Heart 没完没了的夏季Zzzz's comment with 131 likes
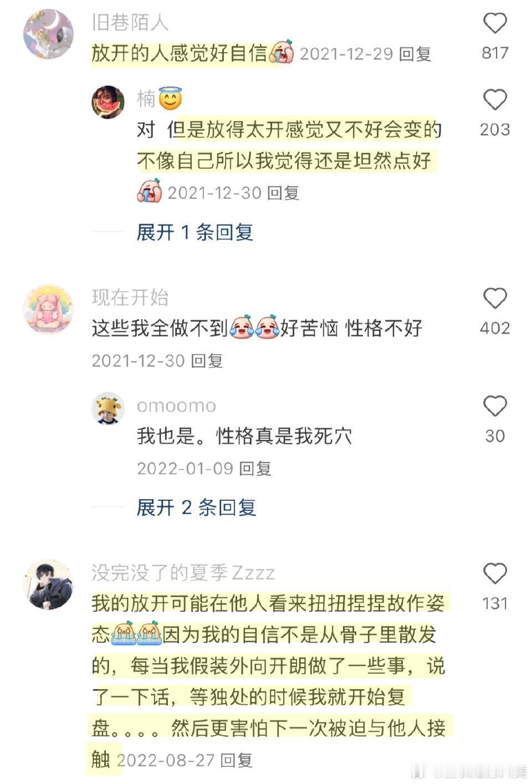 coord(495,573)
